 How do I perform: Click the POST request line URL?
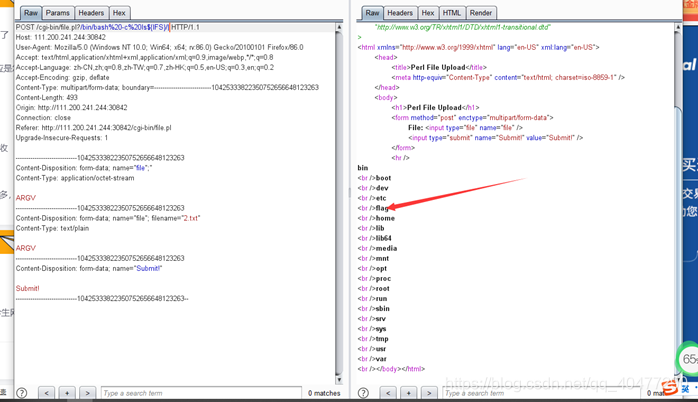(102, 27)
